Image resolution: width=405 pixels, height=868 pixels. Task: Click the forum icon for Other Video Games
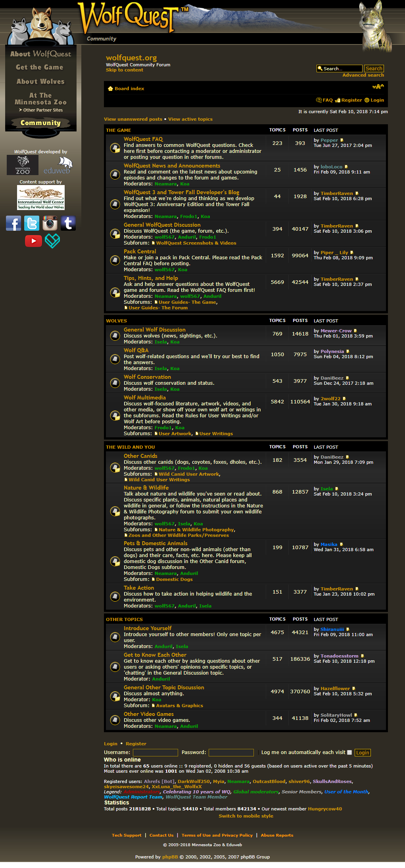[x=115, y=719]
